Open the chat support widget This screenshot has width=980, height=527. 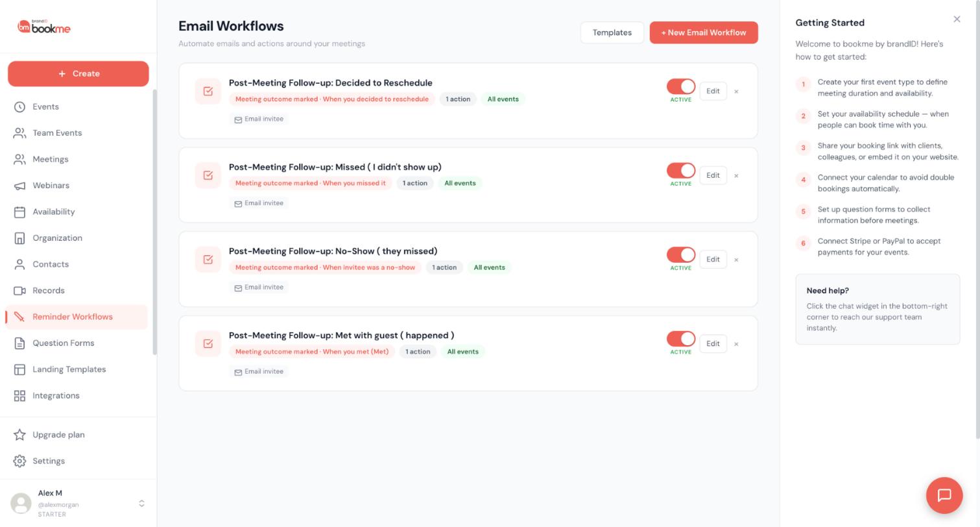click(x=944, y=495)
